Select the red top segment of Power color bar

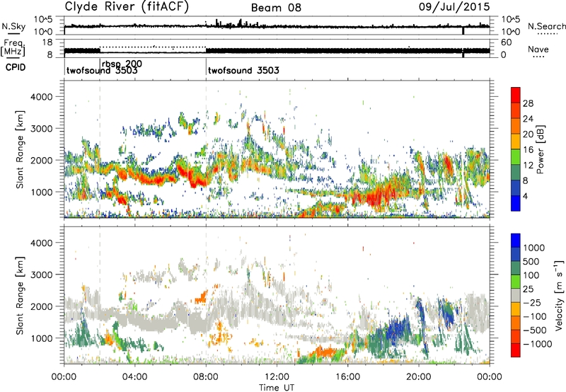516,96
